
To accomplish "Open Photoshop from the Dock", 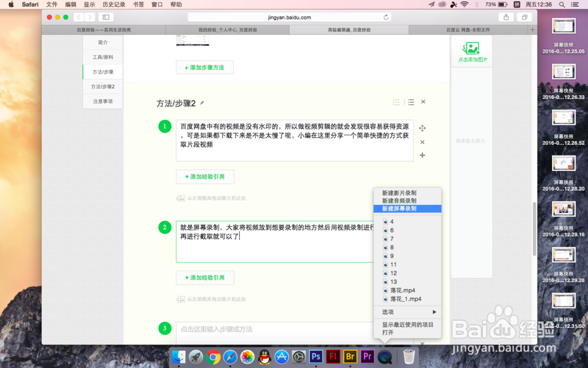I will click(315, 356).
